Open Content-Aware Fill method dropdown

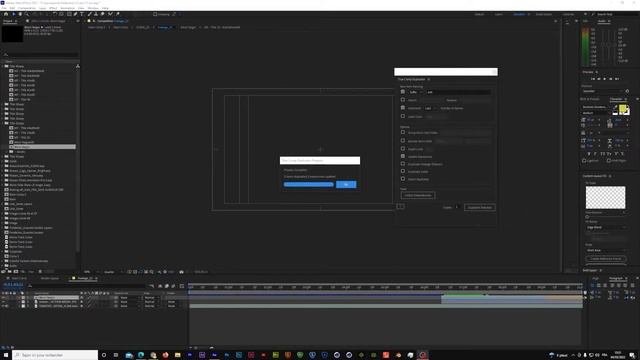click(x=606, y=227)
